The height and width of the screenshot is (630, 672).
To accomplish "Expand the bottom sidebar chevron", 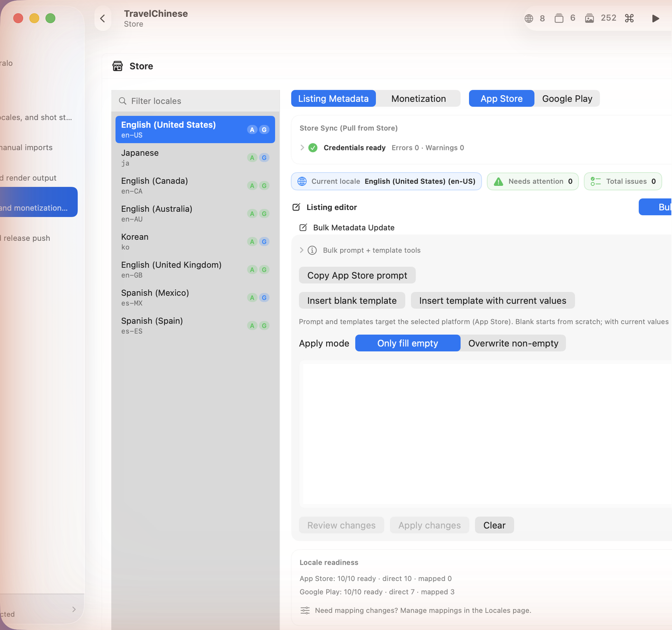I will click(x=74, y=609).
